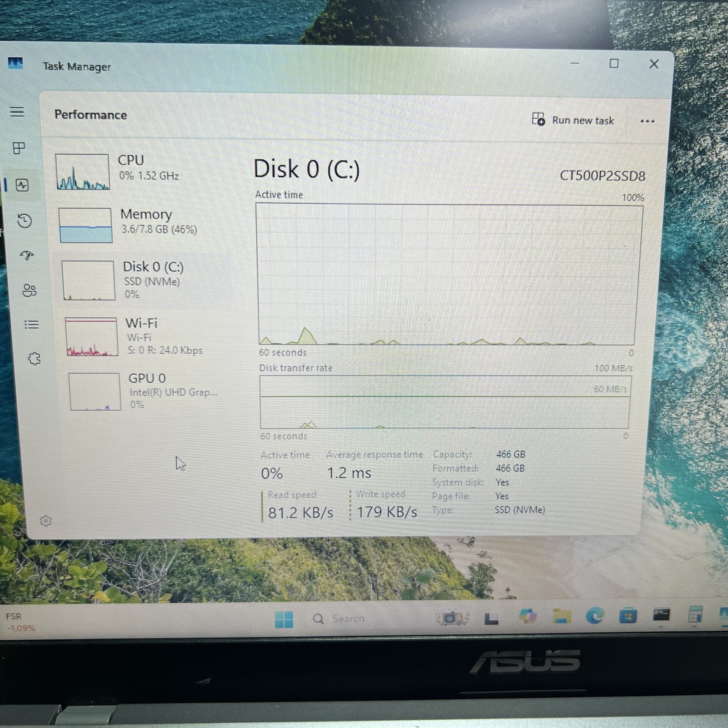Open the App history icon

click(x=25, y=221)
